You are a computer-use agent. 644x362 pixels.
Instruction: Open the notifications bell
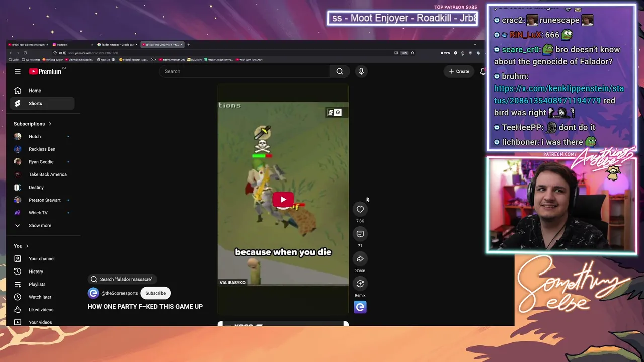482,71
